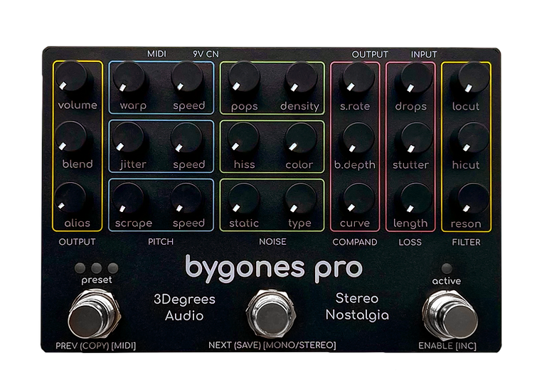537x392 pixels.
Task: Click the hicut filter knob
Action: 473,138
